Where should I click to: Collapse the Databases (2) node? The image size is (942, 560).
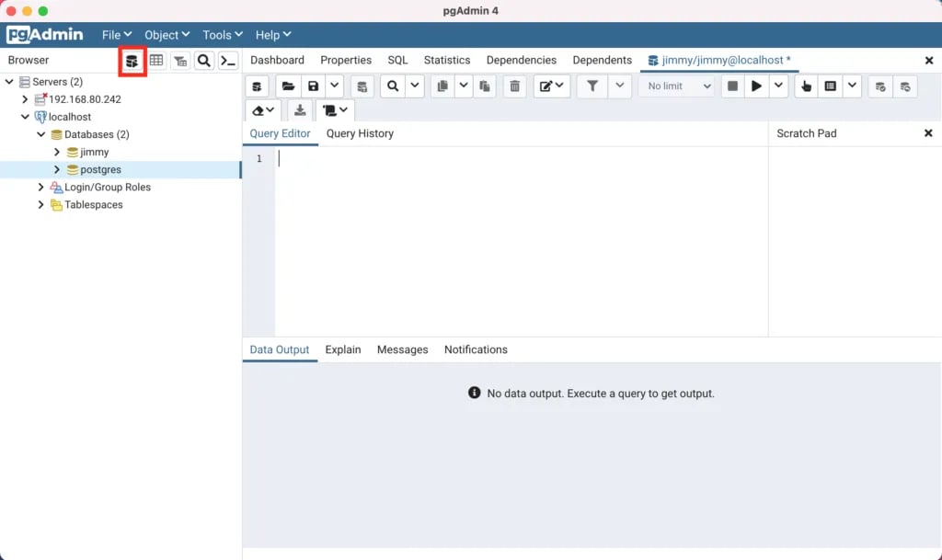40,134
